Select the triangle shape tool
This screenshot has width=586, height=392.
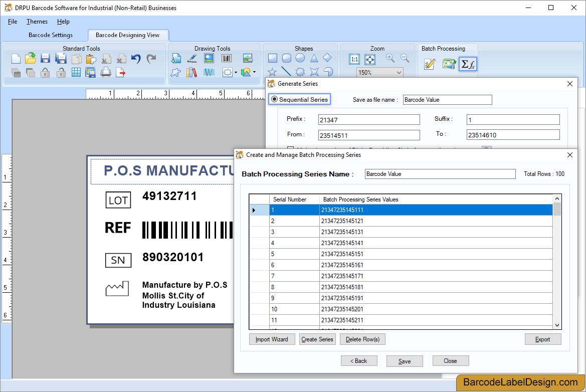pos(314,58)
